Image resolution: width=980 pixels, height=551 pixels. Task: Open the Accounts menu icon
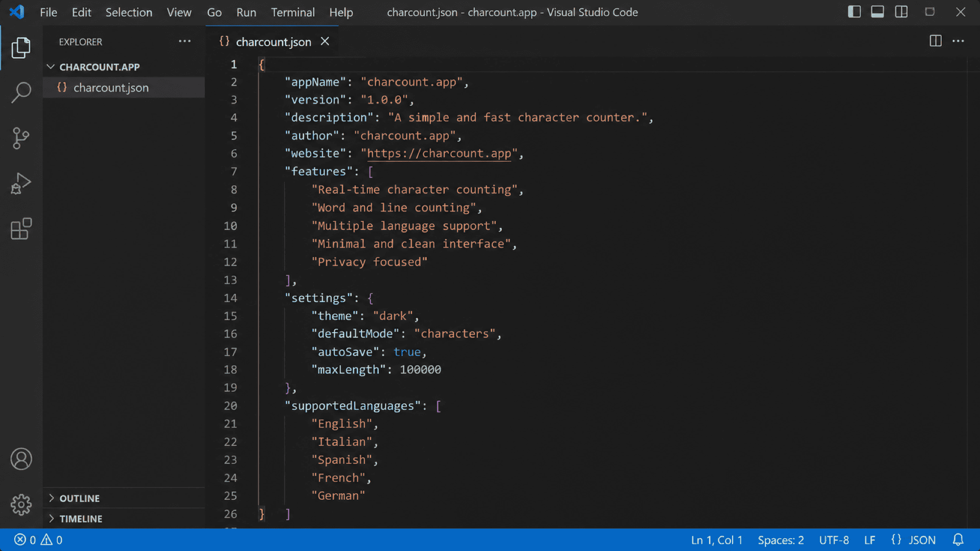[x=21, y=459]
